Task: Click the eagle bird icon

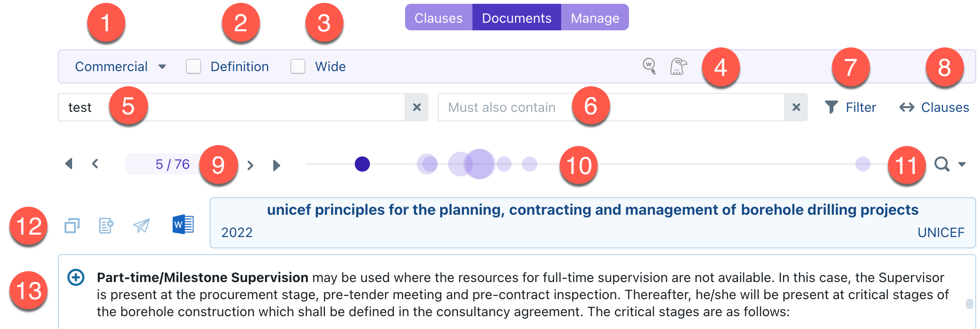Action: pos(678,66)
